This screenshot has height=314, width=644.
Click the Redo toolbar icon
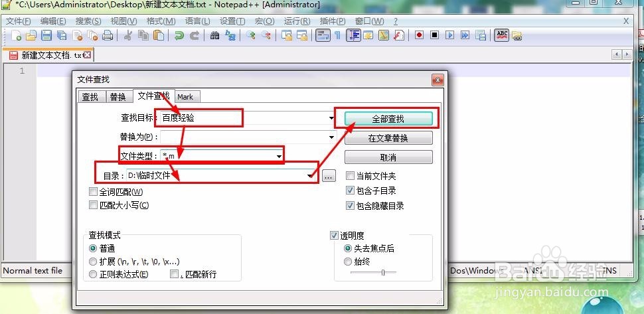tap(195, 36)
